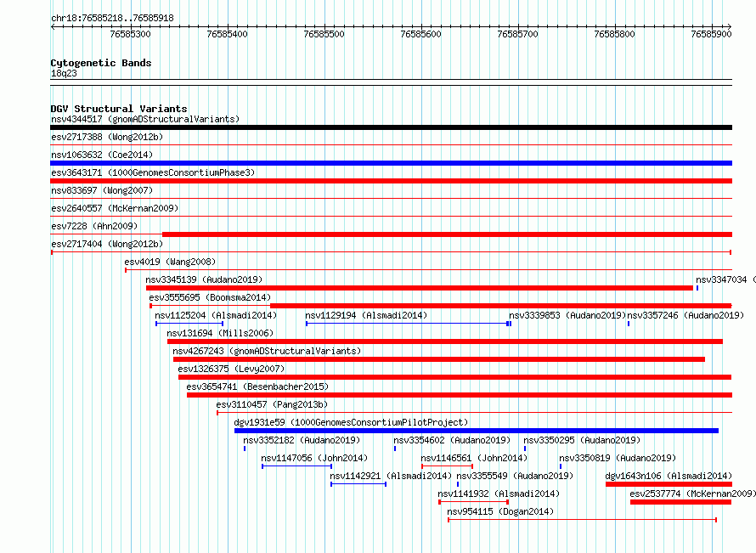756x553 pixels.
Task: Click dgv1931e59 1000GenomesConsortiumPilotProject label
Action: [351, 422]
